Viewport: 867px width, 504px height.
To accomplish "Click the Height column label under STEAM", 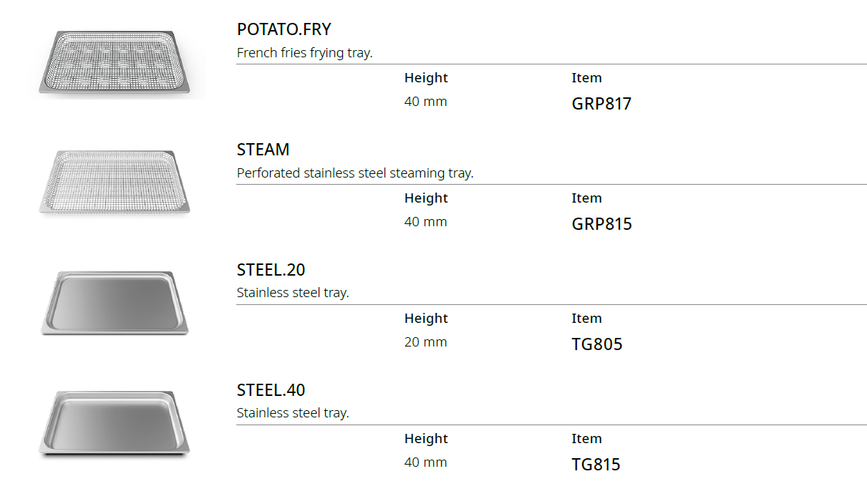I will pos(426,198).
